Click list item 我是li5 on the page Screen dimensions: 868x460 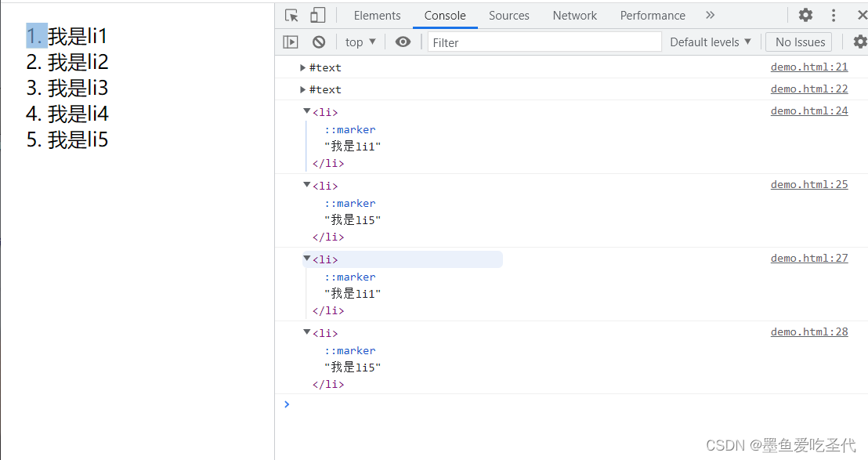[x=78, y=139]
